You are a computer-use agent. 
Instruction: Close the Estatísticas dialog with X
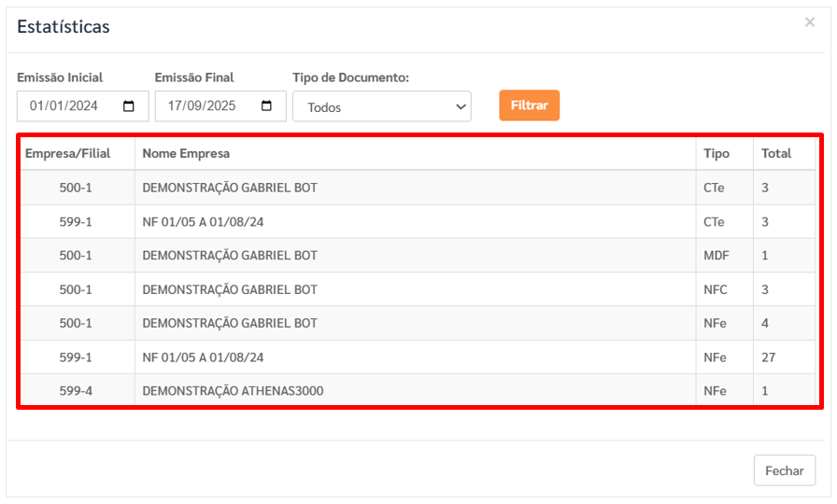coord(809,22)
